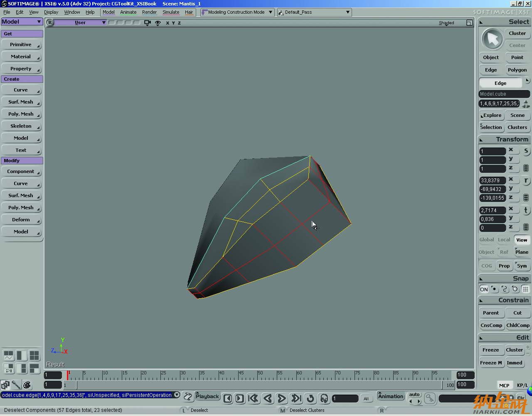This screenshot has width=532, height=416.
Task: Click the large selection arrow tool icon
Action: tap(492, 40)
